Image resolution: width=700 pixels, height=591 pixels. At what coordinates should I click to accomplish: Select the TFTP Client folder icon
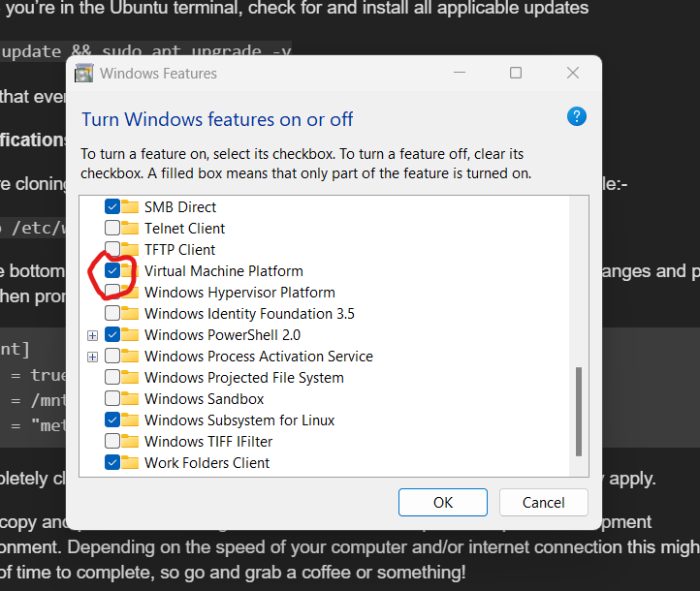click(130, 249)
